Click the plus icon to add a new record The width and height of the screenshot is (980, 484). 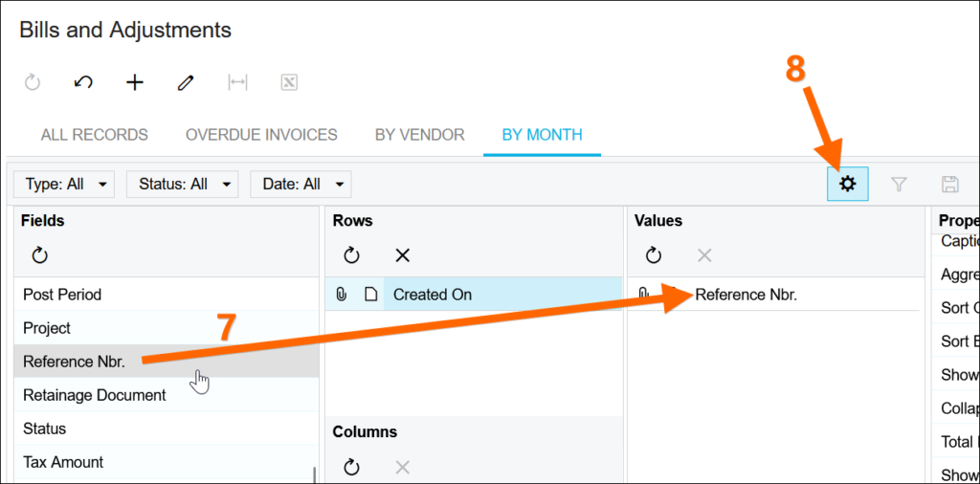coord(135,83)
